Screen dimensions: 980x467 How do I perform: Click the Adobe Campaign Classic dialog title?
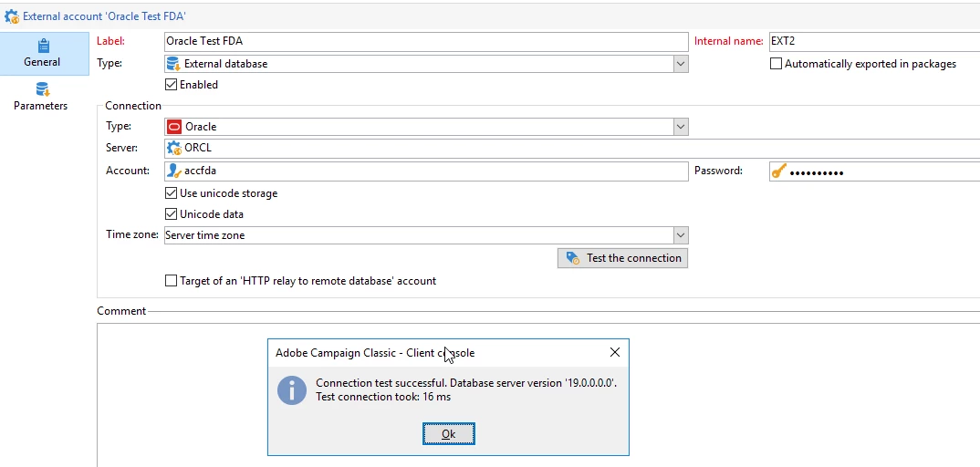coord(375,353)
